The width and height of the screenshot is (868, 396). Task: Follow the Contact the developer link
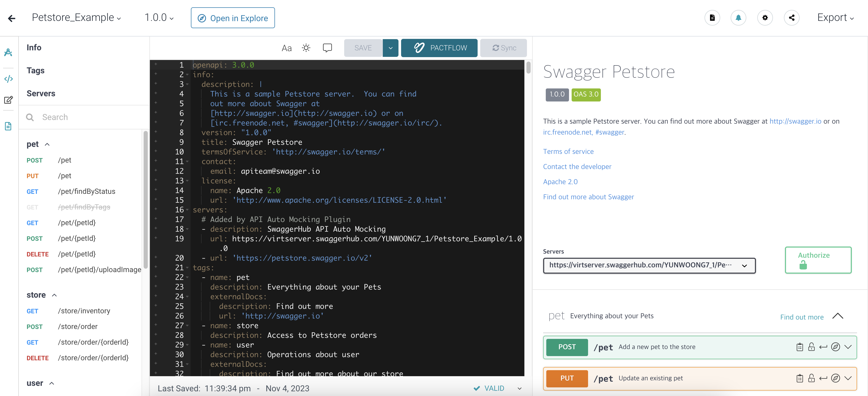point(577,167)
